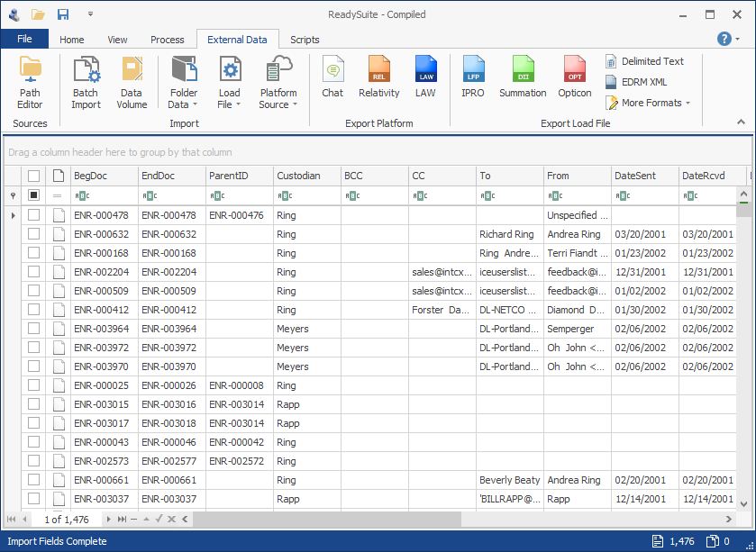Switch to the Process tab
The image size is (756, 552).
coord(168,40)
